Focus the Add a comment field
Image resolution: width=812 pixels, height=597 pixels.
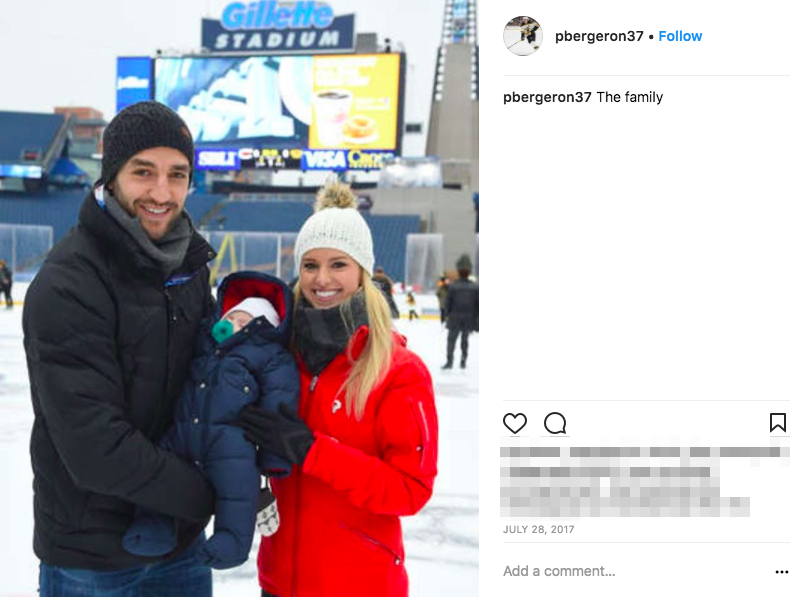[x=637, y=571]
